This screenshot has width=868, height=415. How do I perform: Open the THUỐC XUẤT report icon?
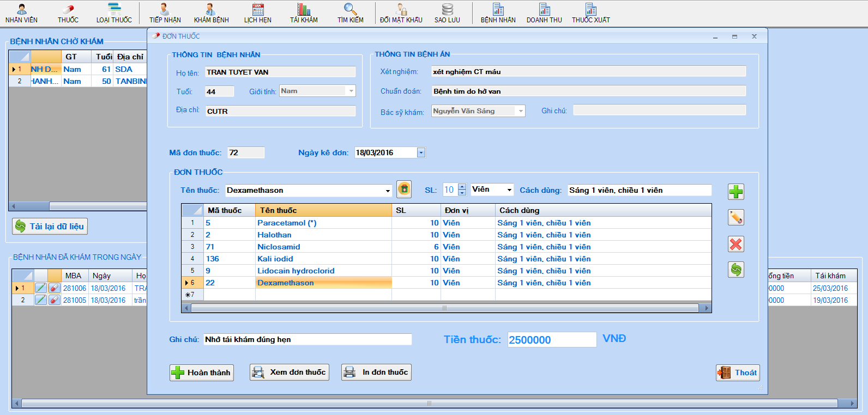[591, 14]
